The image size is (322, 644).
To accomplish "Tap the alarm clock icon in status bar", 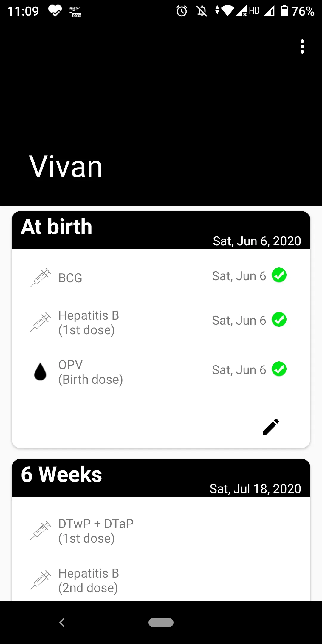I will point(182,11).
